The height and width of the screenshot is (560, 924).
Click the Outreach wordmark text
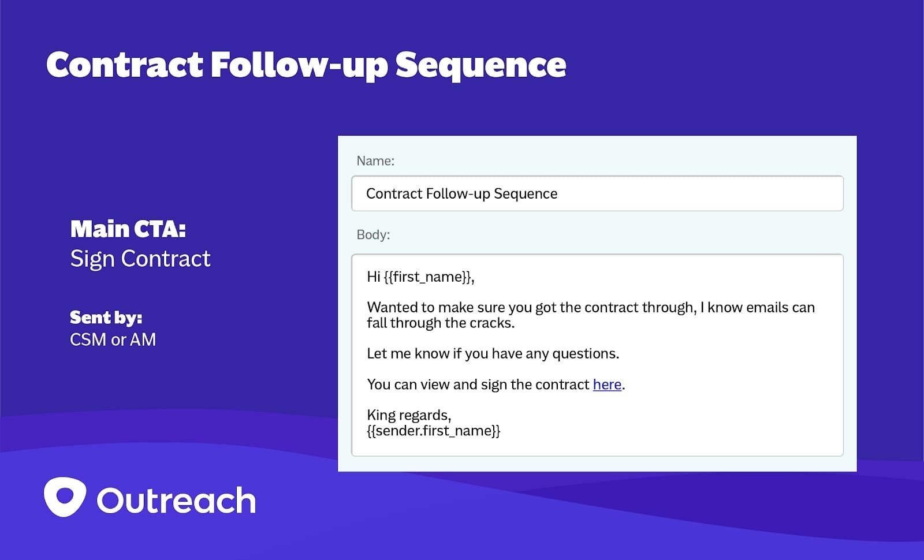coord(176,501)
